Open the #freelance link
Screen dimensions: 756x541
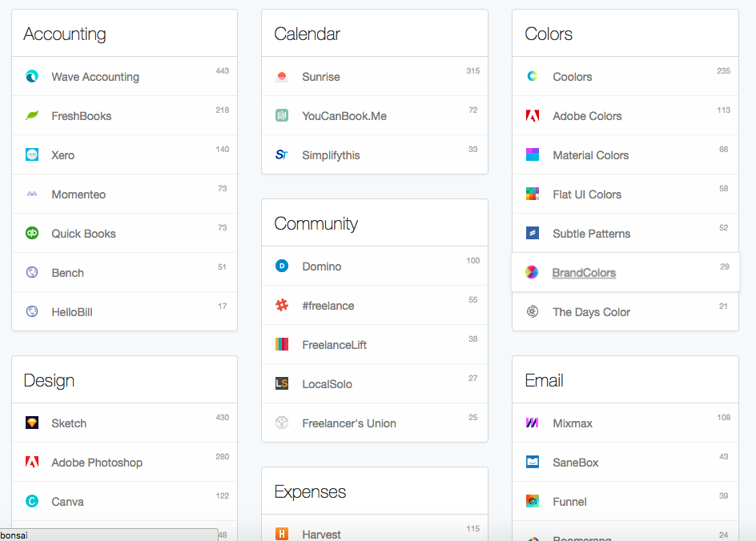coord(328,306)
